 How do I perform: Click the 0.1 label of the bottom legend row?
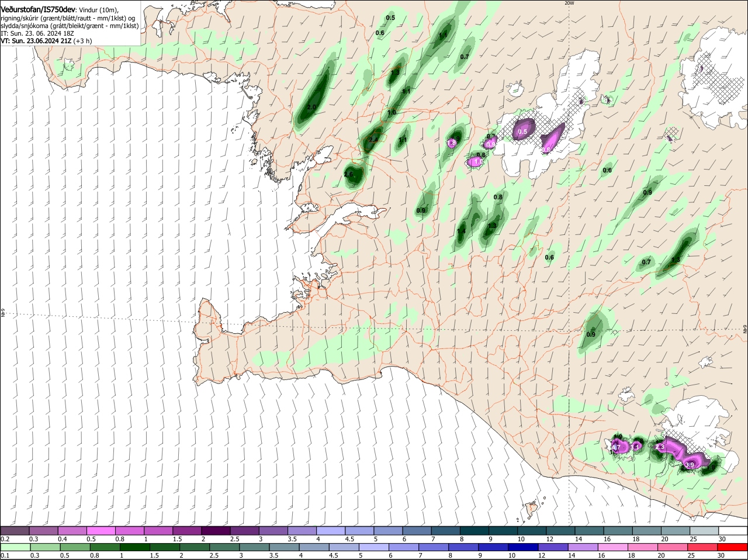tap(5, 555)
